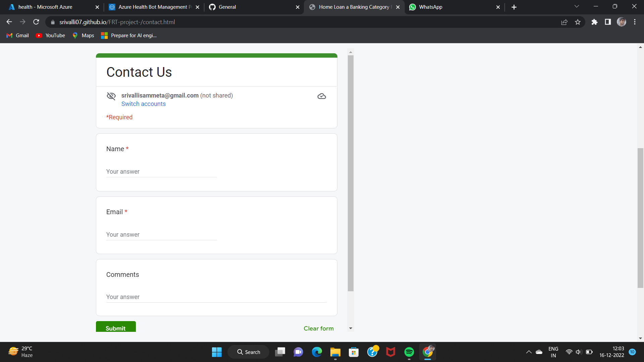This screenshot has width=644, height=362.
Task: Open the Chrome extensions puzzle icon
Action: tap(595, 22)
